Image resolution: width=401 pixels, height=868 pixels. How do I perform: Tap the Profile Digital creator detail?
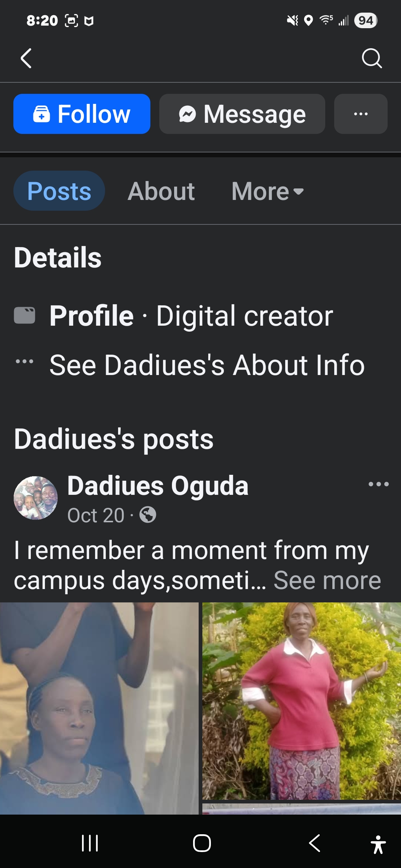(191, 316)
